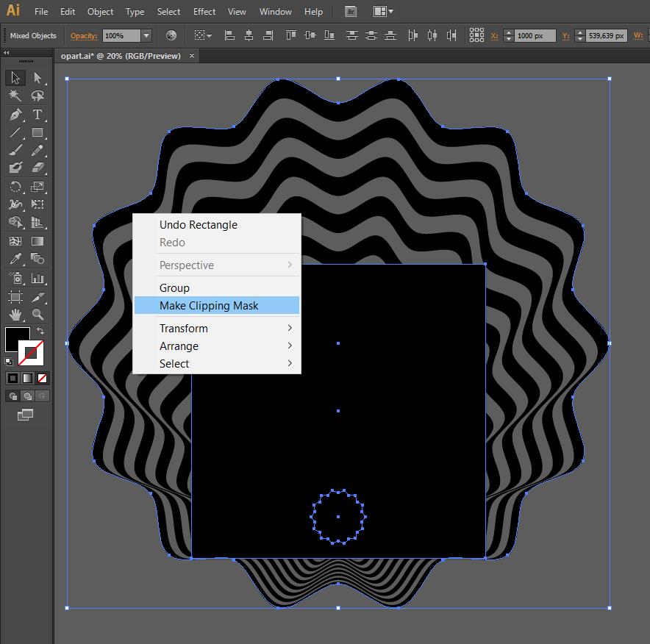
Task: Click the black Fill color swatch
Action: [x=17, y=340]
